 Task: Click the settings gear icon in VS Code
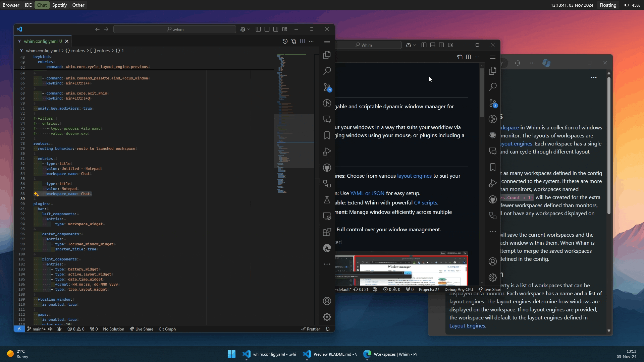point(327,317)
